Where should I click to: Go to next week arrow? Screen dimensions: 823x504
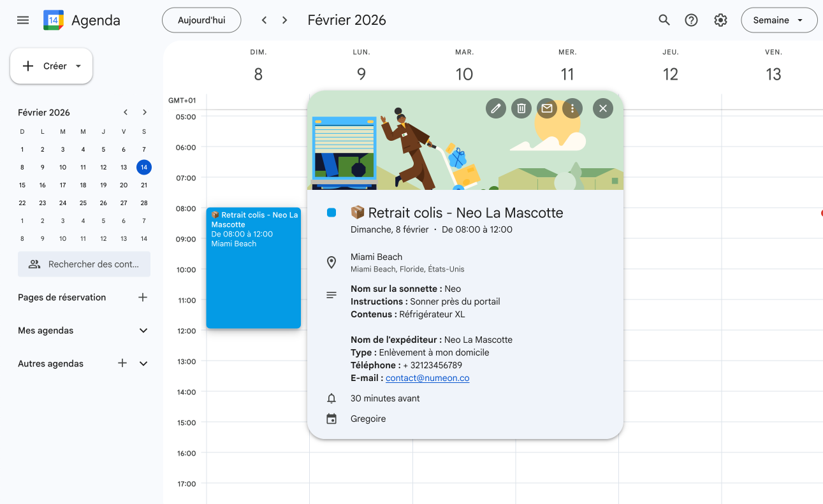coord(285,20)
